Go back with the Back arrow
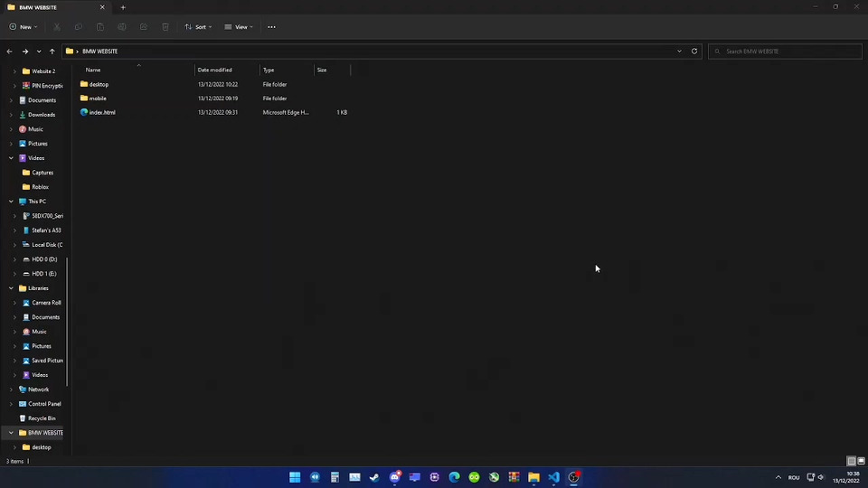 coord(9,52)
